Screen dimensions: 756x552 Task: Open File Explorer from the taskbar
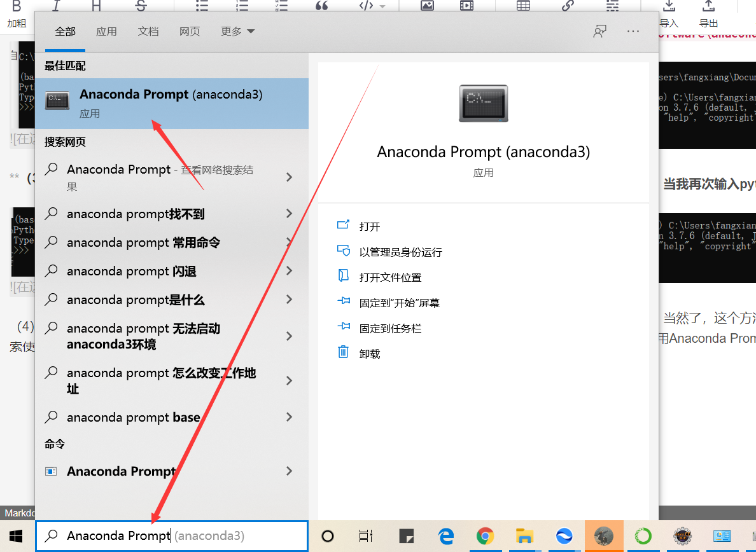[524, 535]
